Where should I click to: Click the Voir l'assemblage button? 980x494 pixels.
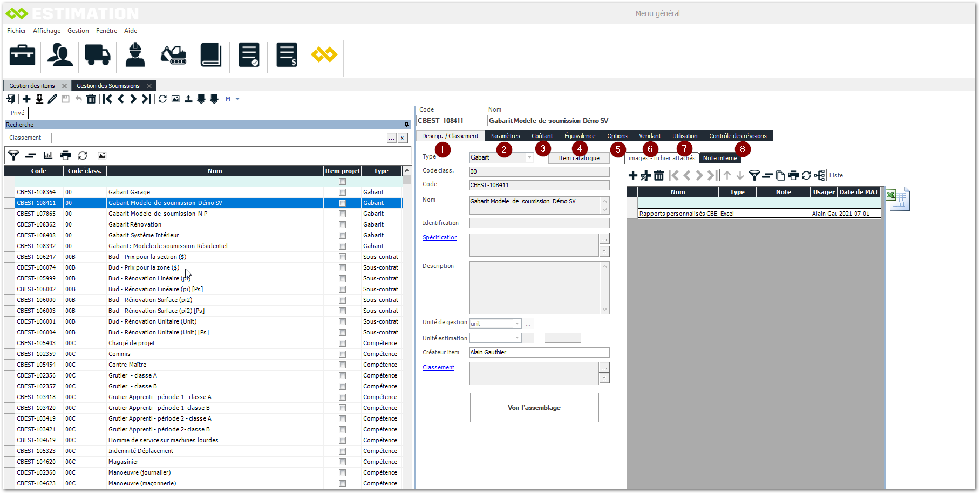[x=534, y=408]
